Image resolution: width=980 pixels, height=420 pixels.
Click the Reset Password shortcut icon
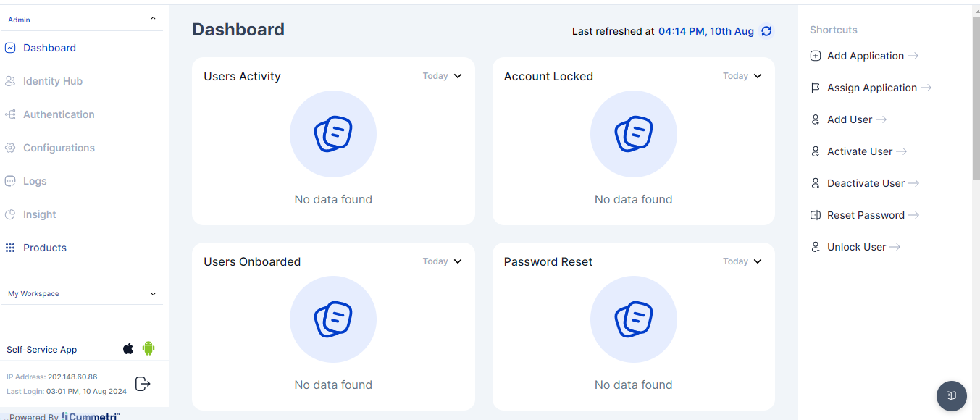point(816,215)
